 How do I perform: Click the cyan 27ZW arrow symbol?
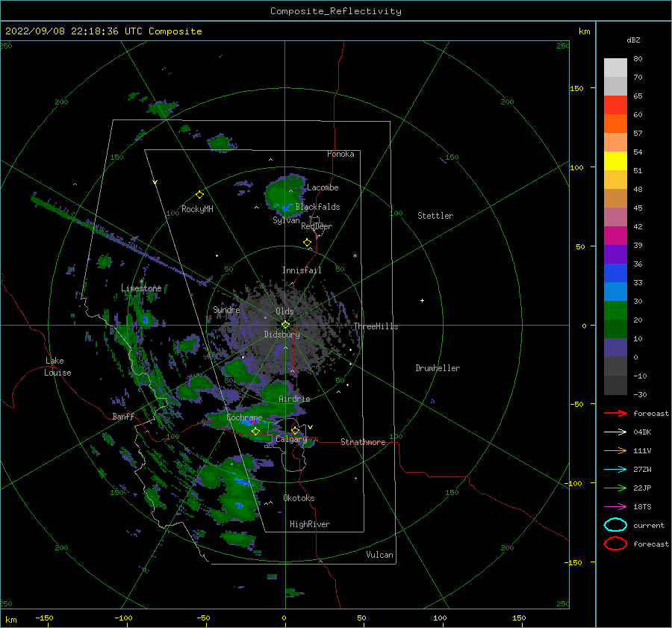coord(615,470)
